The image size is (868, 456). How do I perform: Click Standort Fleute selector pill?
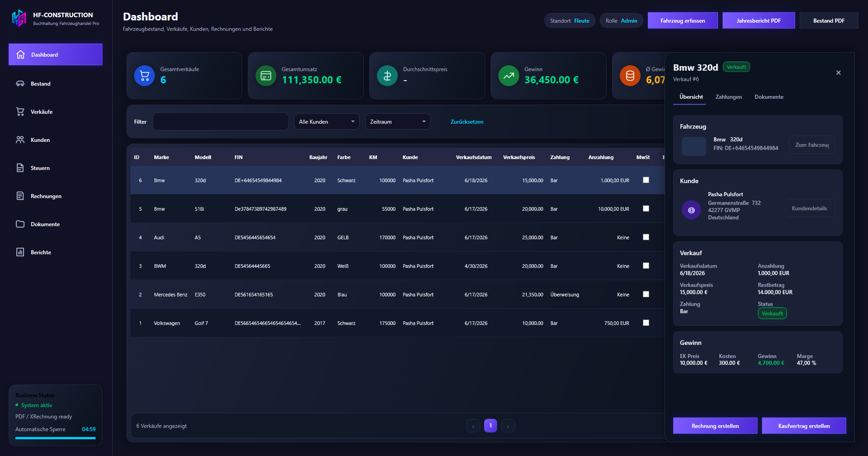pos(569,21)
